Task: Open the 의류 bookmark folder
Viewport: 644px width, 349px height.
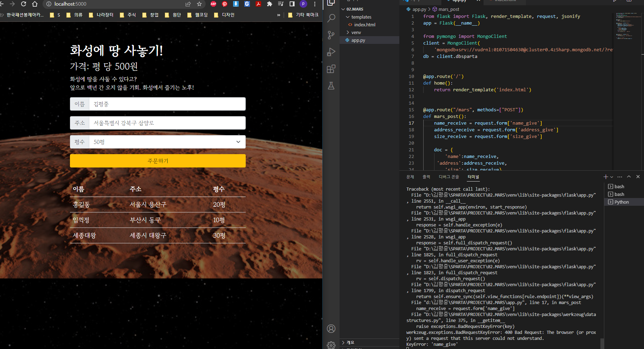Action: tap(75, 15)
